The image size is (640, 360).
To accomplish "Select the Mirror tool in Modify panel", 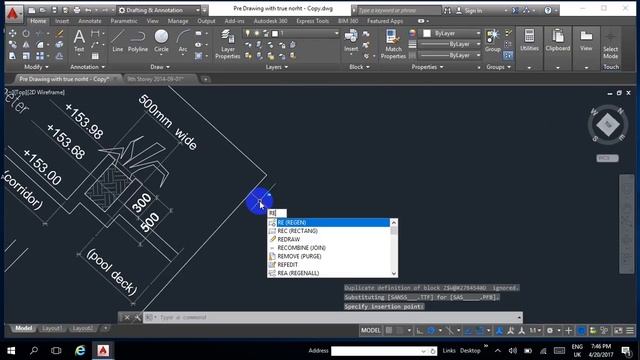I will 26,45.
